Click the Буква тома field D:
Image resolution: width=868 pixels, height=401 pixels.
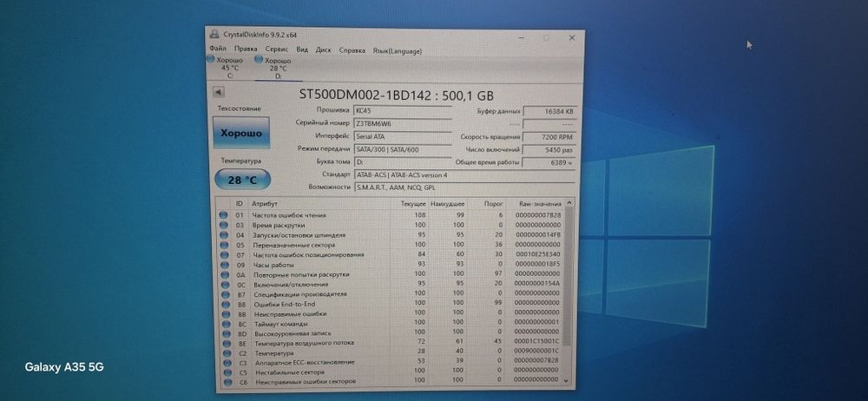[403, 161]
